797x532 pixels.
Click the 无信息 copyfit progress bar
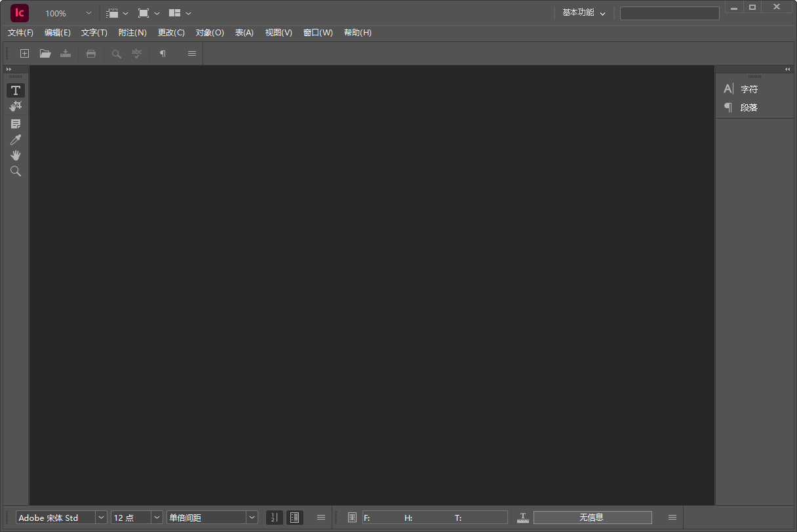tap(593, 518)
